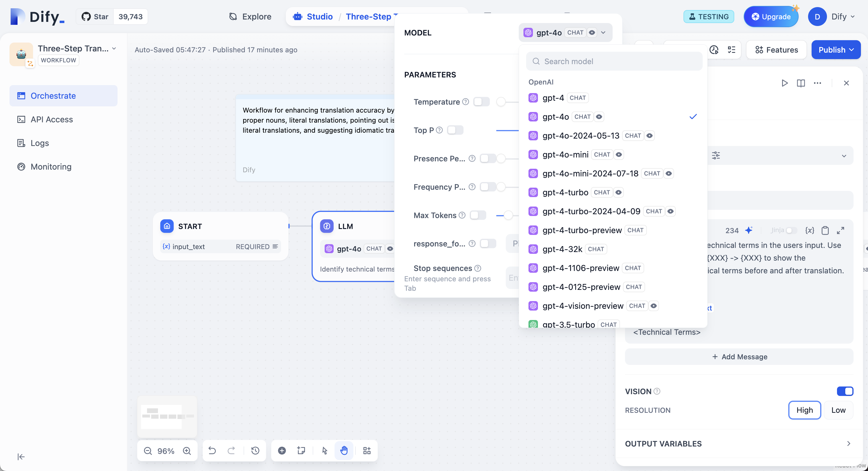Add a note with the note icon
The height and width of the screenshot is (471, 868).
pos(301,451)
